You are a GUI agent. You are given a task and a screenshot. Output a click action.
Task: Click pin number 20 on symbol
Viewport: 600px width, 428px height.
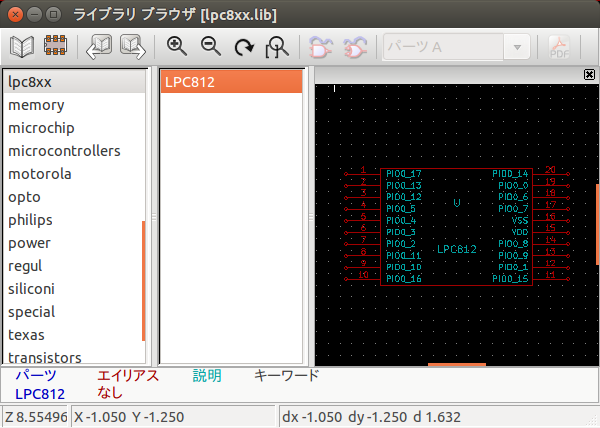pos(550,169)
